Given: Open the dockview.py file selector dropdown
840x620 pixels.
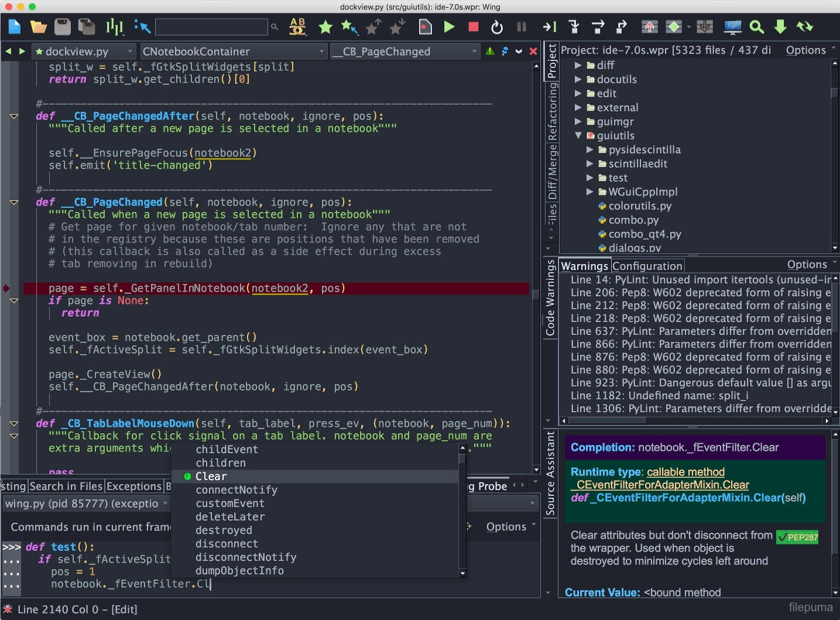Looking at the screenshot, I should (x=84, y=52).
